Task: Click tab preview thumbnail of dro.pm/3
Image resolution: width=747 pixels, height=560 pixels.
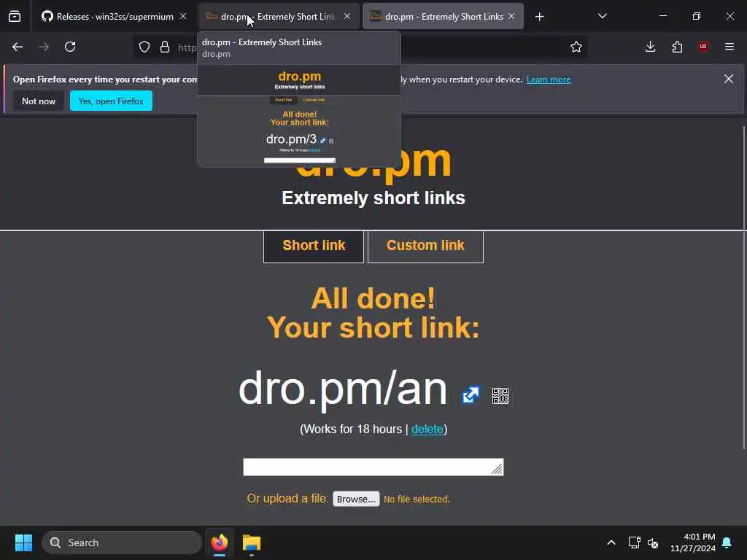Action: 299,116
